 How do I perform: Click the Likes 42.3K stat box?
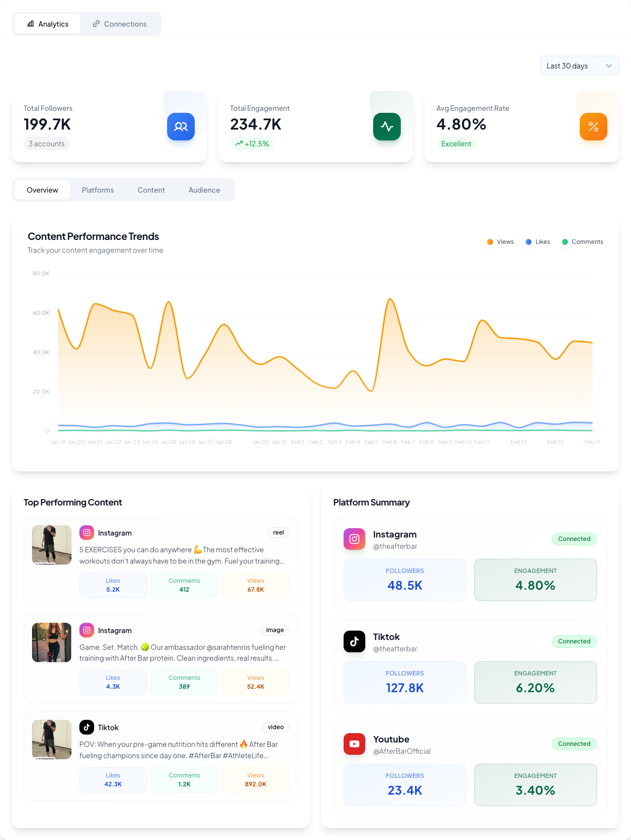(x=113, y=780)
